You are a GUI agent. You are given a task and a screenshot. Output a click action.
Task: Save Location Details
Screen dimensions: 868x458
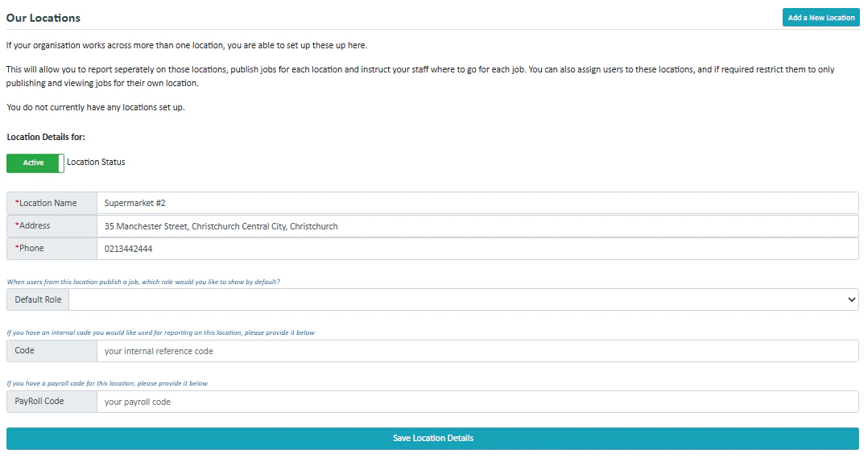[432, 439]
